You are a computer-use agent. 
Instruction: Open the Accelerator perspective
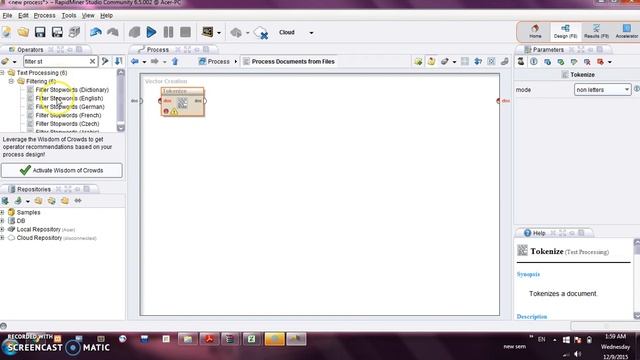[627, 31]
